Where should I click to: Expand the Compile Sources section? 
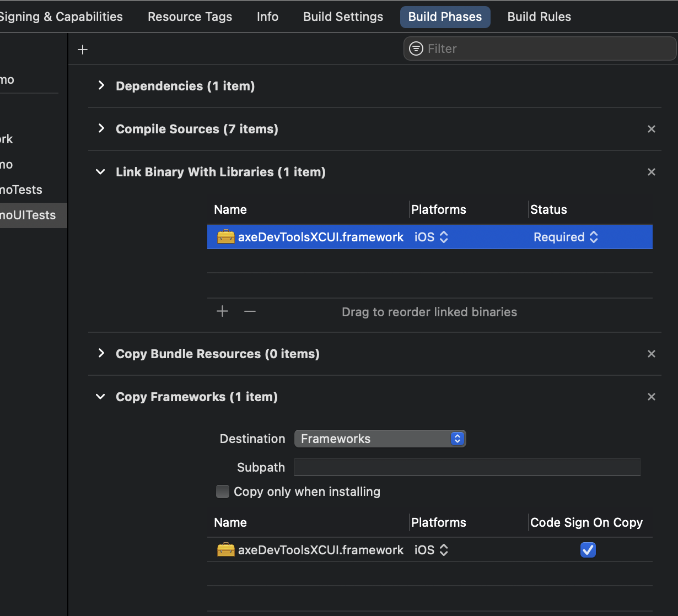click(101, 129)
